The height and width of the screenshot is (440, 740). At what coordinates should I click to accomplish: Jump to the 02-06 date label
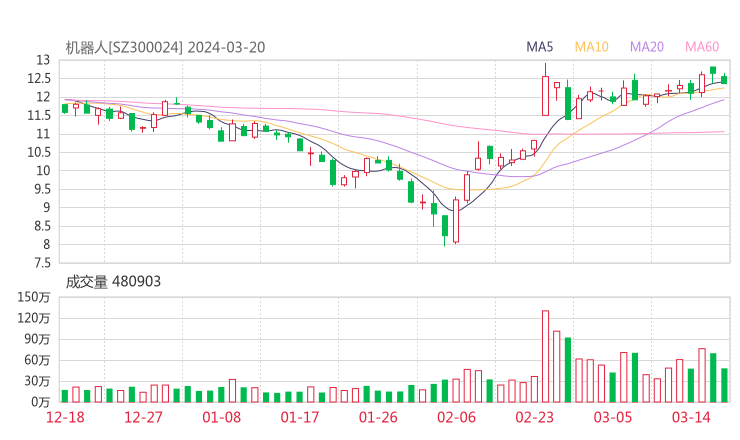455,417
